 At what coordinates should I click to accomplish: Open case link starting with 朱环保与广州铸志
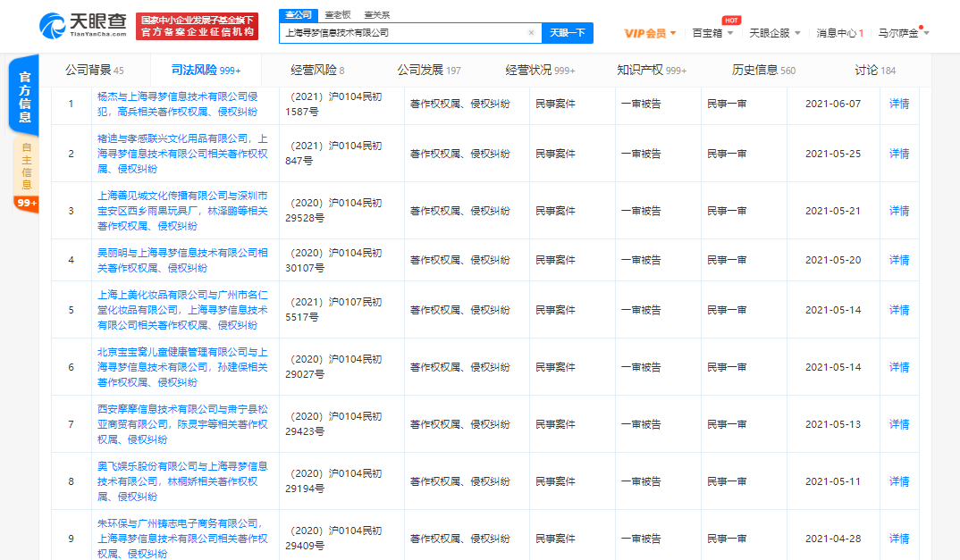click(x=182, y=539)
